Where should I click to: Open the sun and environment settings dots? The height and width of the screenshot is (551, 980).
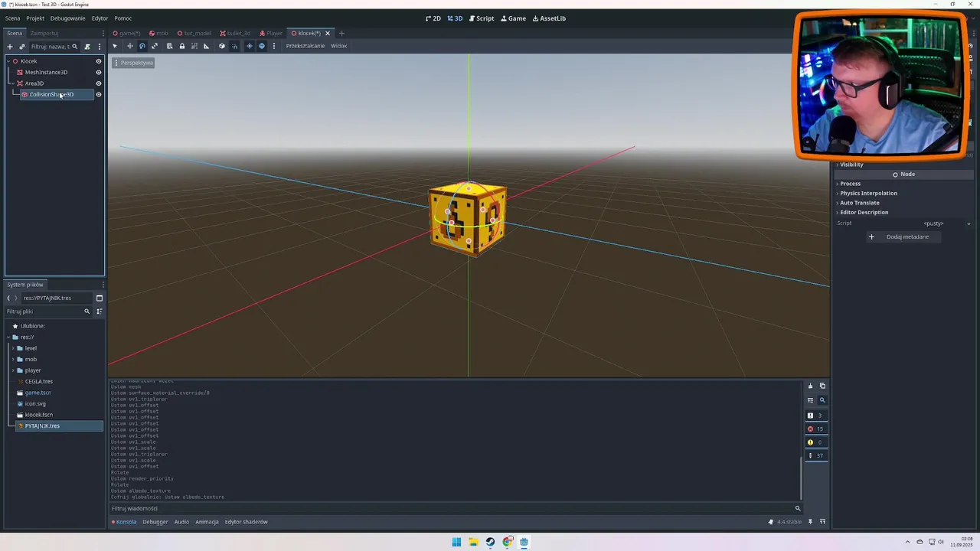pyautogui.click(x=273, y=46)
